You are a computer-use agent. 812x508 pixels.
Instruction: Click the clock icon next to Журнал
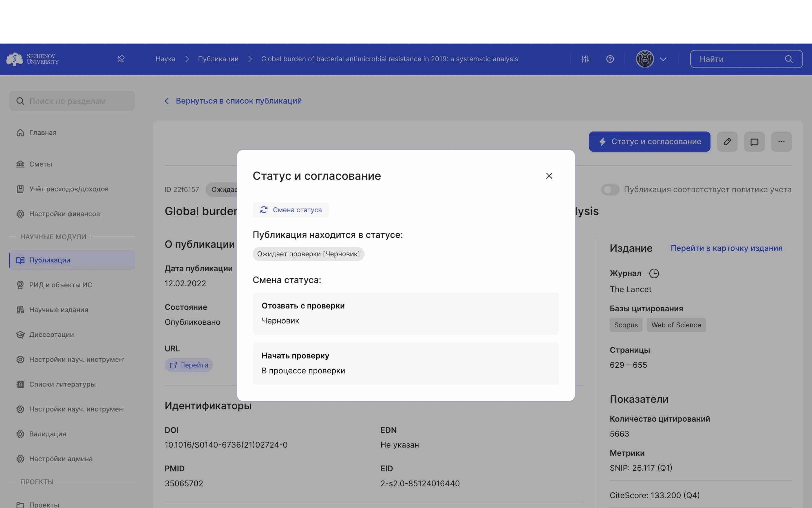(654, 273)
